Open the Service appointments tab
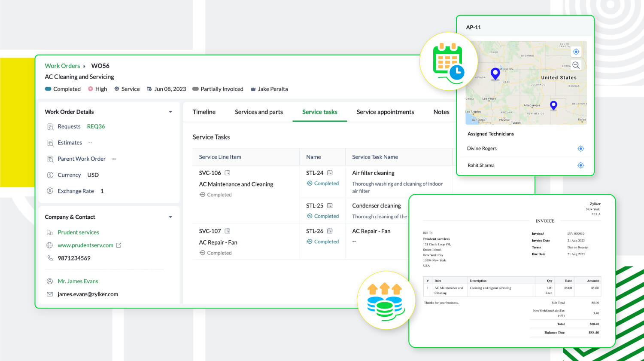The image size is (644, 361). pyautogui.click(x=385, y=112)
